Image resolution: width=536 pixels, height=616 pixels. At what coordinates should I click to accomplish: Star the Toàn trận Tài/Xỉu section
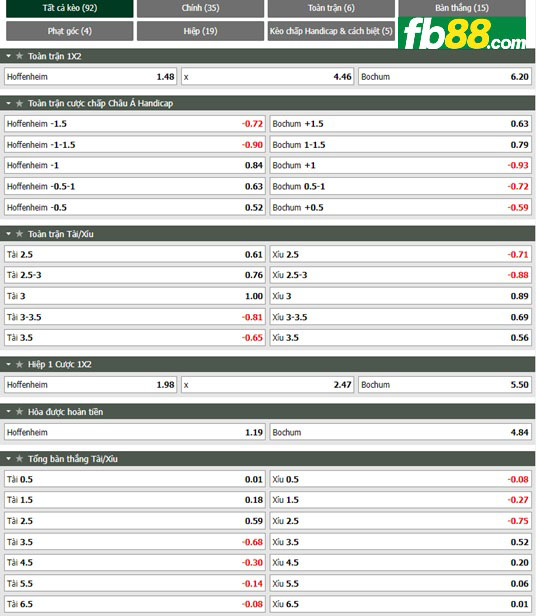tap(19, 234)
